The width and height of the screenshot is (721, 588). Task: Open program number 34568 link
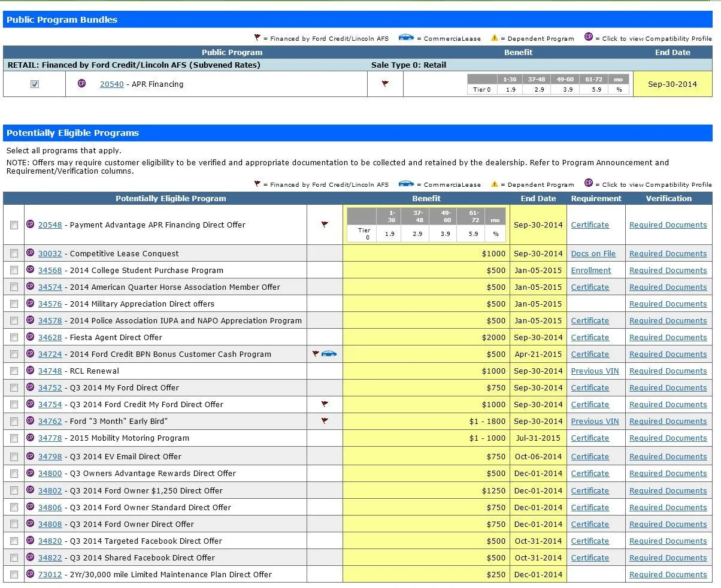[x=50, y=270]
